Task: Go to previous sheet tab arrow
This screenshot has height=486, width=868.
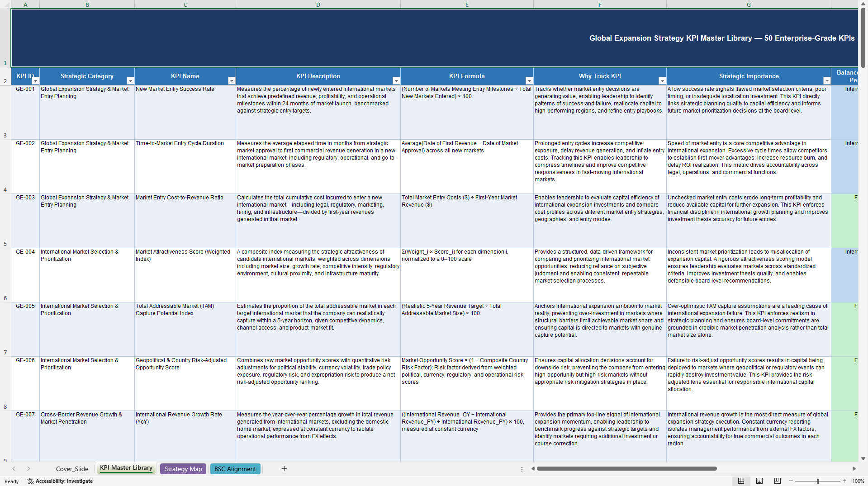Action: tap(14, 469)
